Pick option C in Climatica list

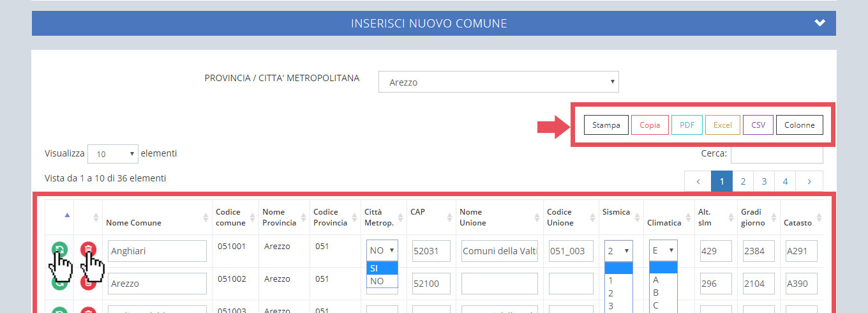tap(663, 305)
